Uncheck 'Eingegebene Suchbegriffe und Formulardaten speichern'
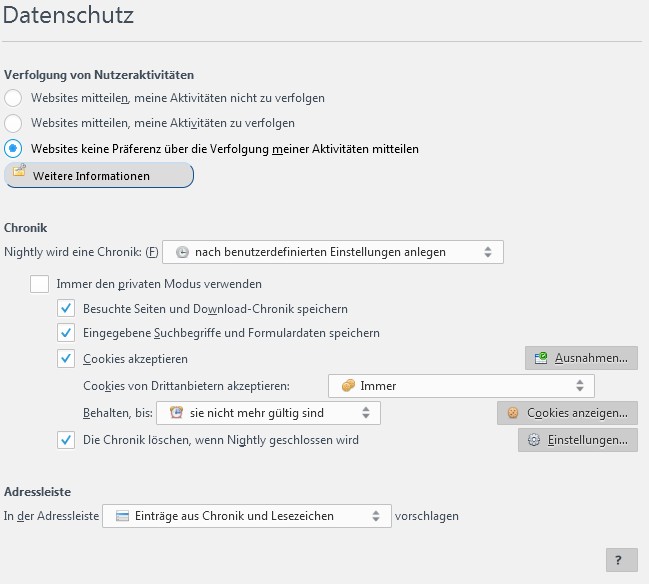Screen dimensions: 649x584 click(67, 333)
